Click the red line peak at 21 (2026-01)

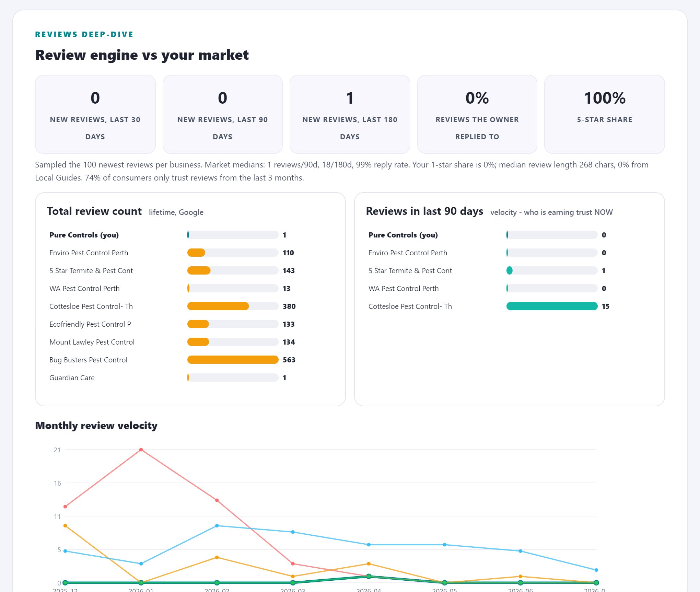point(141,450)
